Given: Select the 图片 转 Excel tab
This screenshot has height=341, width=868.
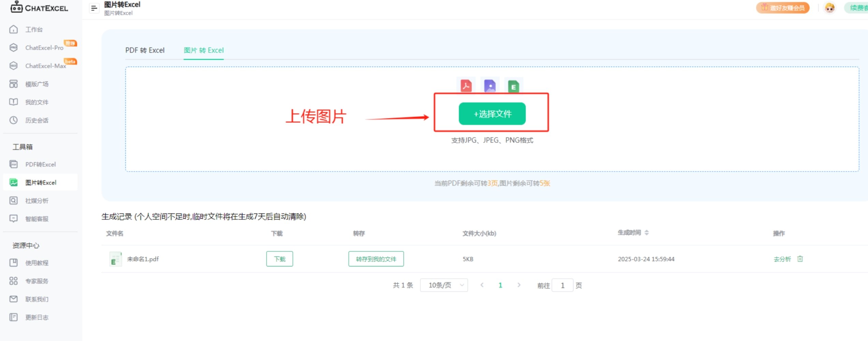Looking at the screenshot, I should (x=204, y=50).
